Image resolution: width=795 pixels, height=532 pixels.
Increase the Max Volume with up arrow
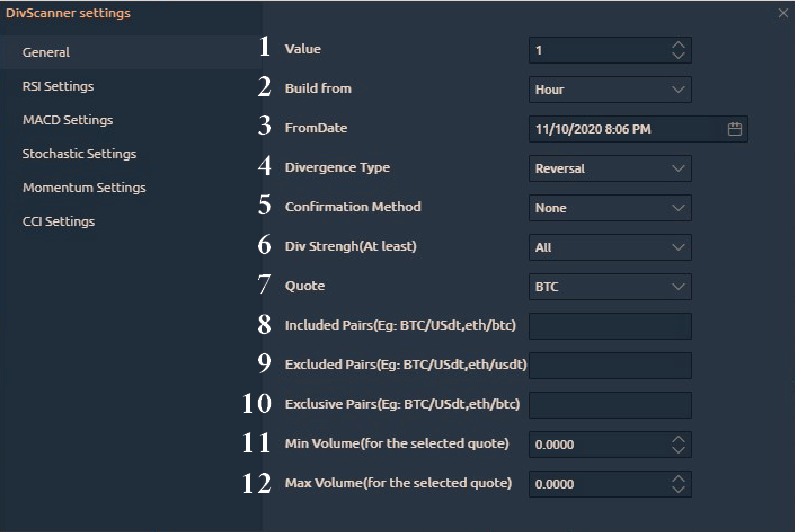click(x=679, y=479)
